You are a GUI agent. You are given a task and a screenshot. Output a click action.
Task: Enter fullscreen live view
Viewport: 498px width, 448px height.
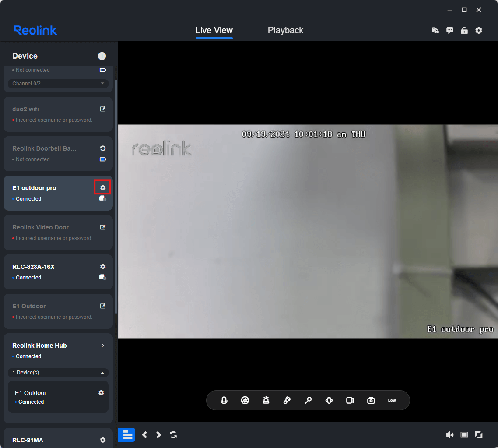point(479,435)
